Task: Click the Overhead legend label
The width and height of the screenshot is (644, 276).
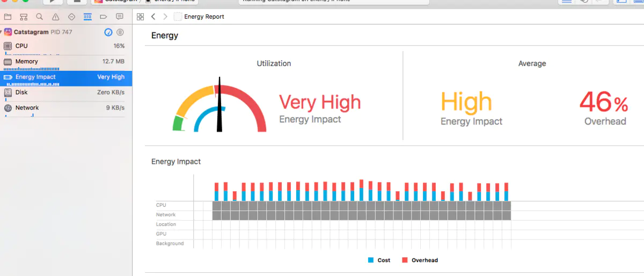Action: coord(425,260)
